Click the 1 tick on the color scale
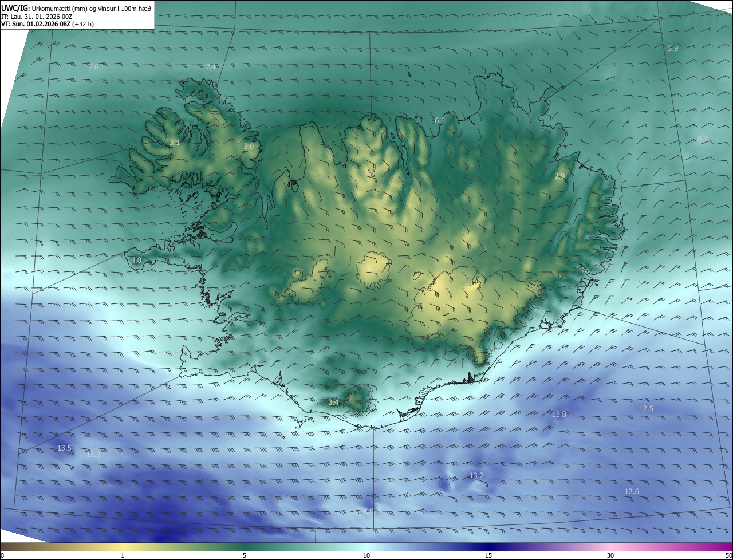Viewport: 733px width, 560px height. 123,555
